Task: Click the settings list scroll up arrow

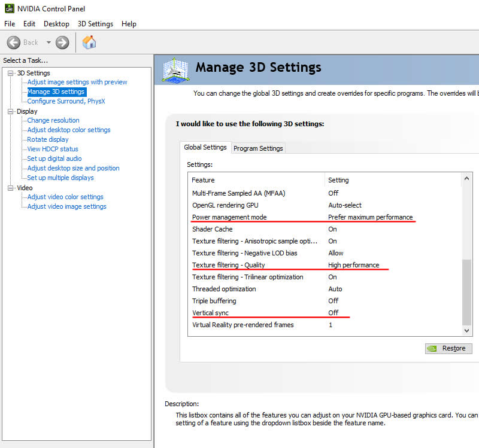Action: click(466, 178)
